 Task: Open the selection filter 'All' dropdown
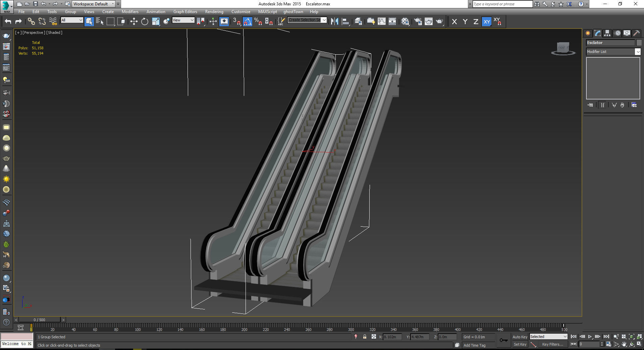(x=72, y=20)
